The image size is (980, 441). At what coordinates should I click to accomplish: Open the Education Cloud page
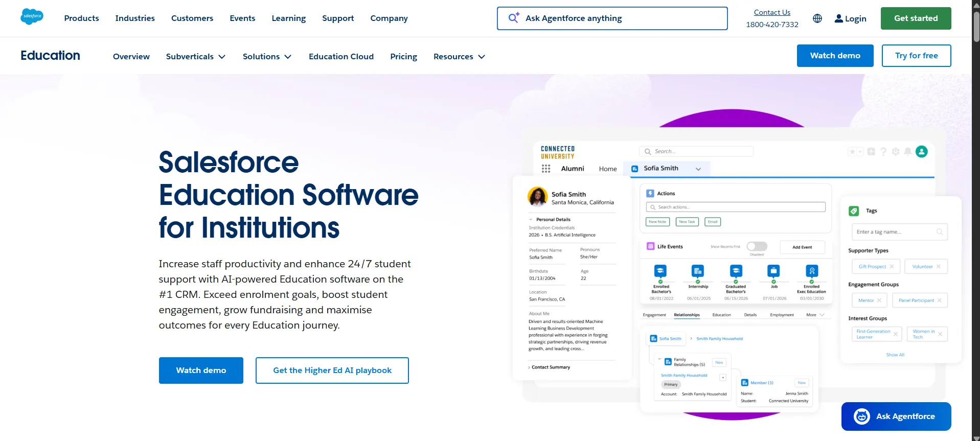point(341,57)
